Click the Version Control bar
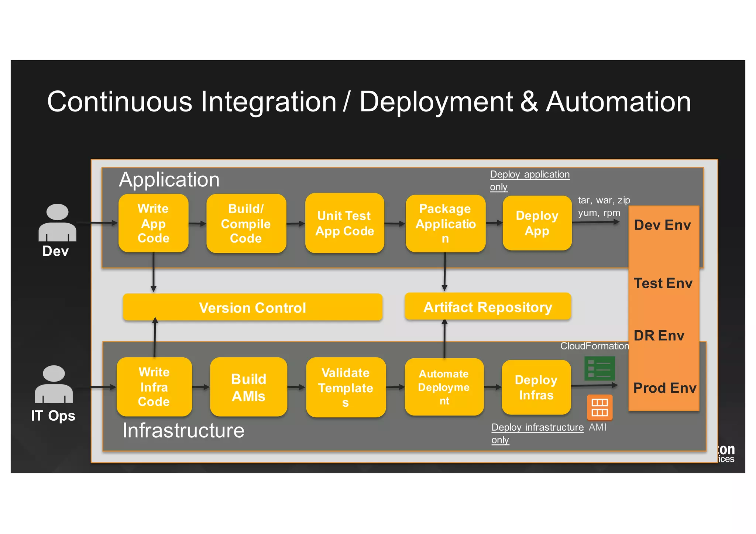Screen dimensions: 756x534 point(252,307)
